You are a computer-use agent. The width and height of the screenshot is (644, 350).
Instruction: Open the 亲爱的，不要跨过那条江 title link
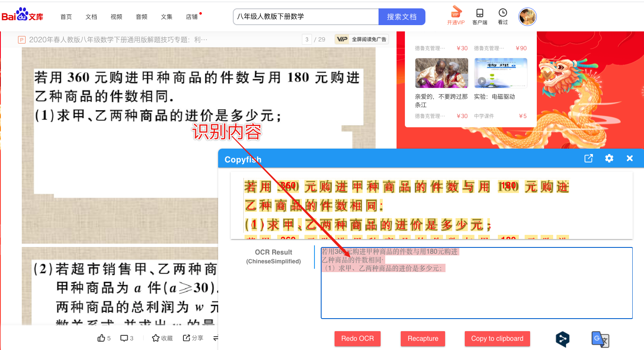point(441,100)
